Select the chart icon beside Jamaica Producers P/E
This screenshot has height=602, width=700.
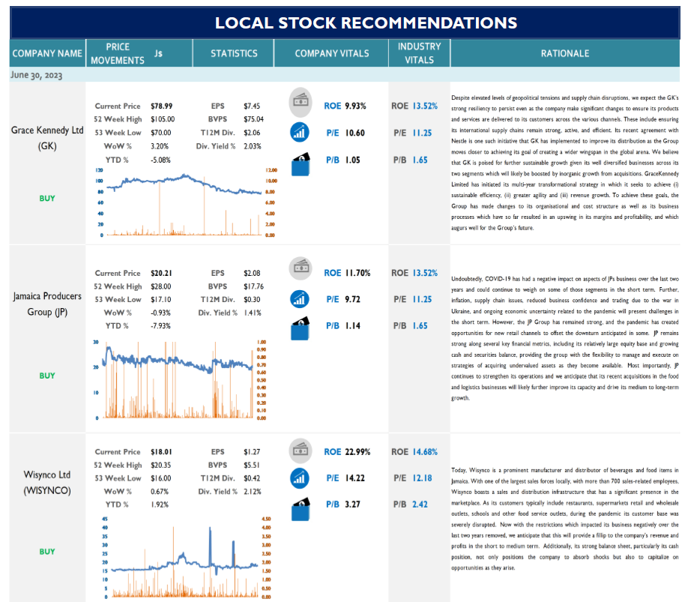click(300, 299)
